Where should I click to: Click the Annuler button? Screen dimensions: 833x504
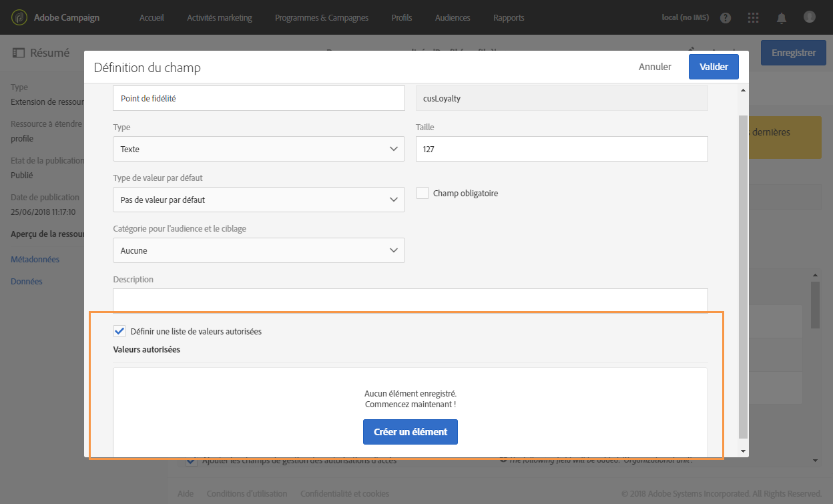pos(655,67)
